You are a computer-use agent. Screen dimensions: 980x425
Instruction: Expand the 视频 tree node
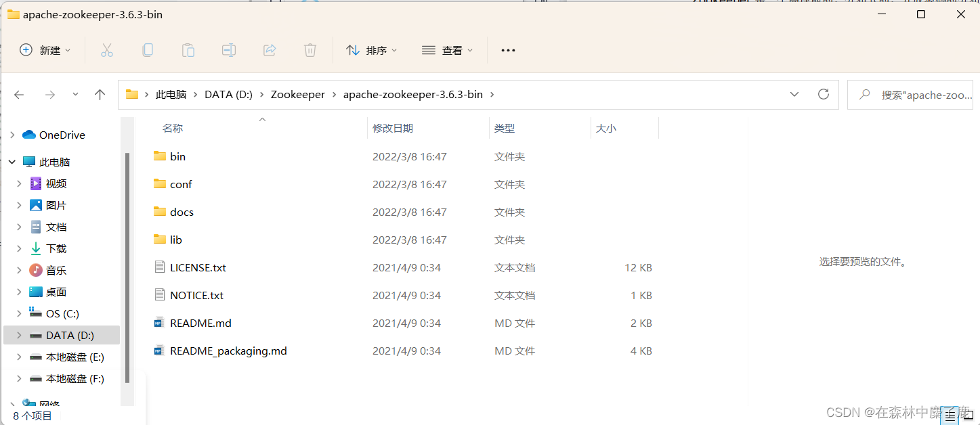click(20, 183)
